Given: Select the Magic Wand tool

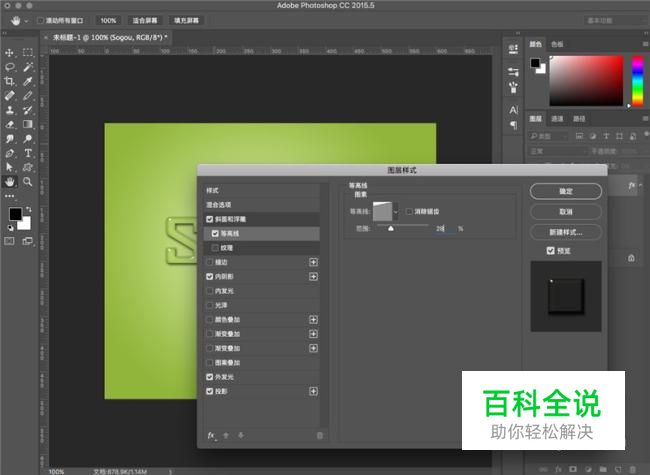Looking at the screenshot, I should pos(28,67).
